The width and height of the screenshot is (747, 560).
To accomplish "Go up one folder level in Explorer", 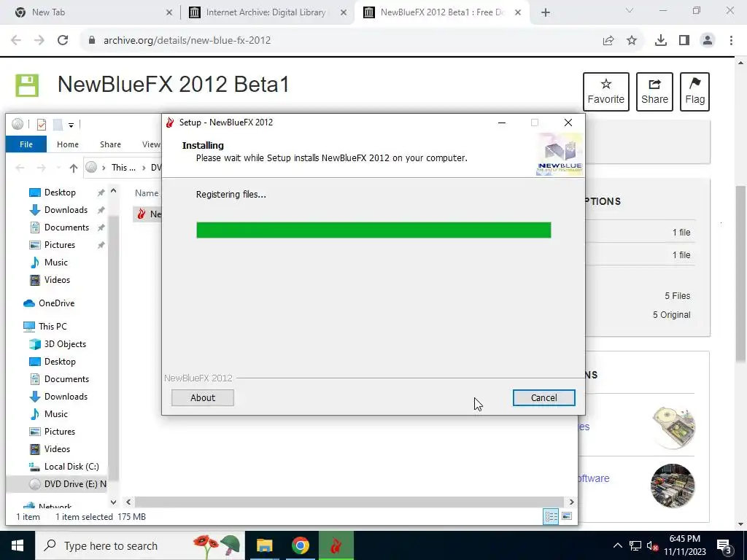I will (74, 168).
